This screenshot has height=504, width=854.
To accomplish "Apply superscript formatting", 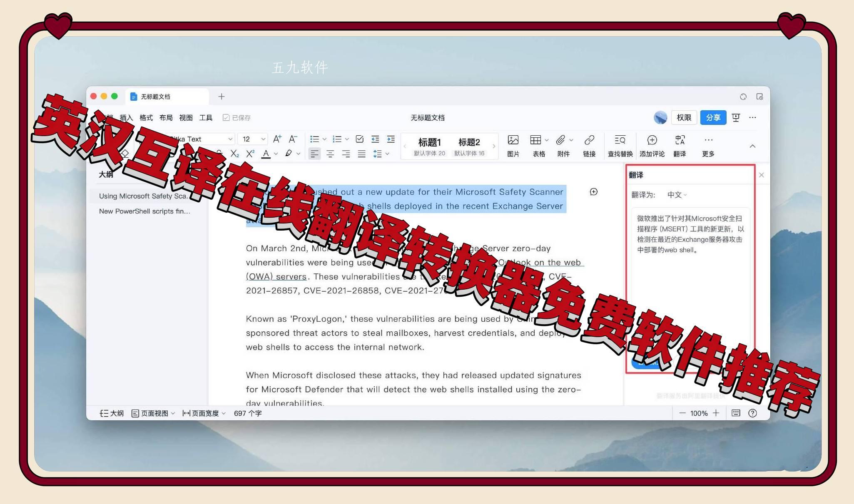I will click(250, 154).
